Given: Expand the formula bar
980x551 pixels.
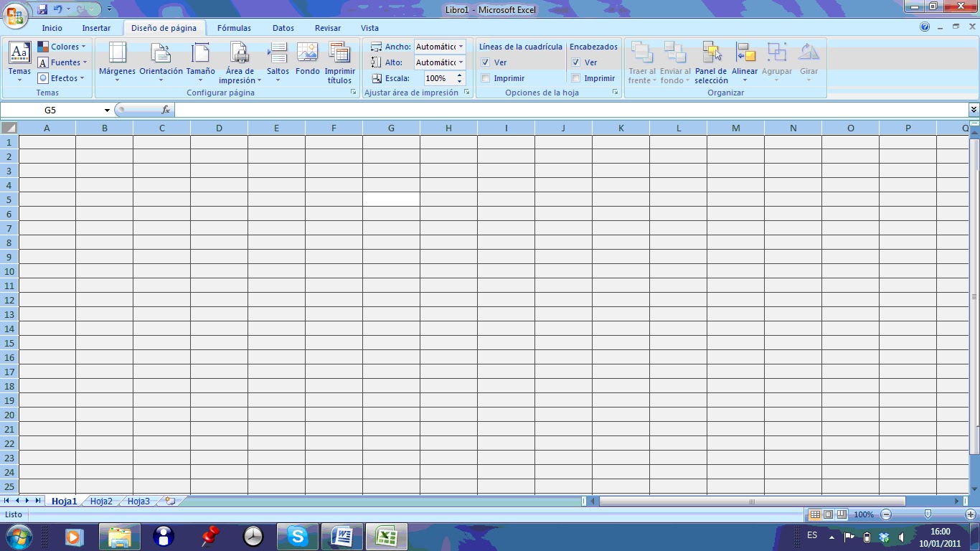Looking at the screenshot, I should (x=974, y=110).
